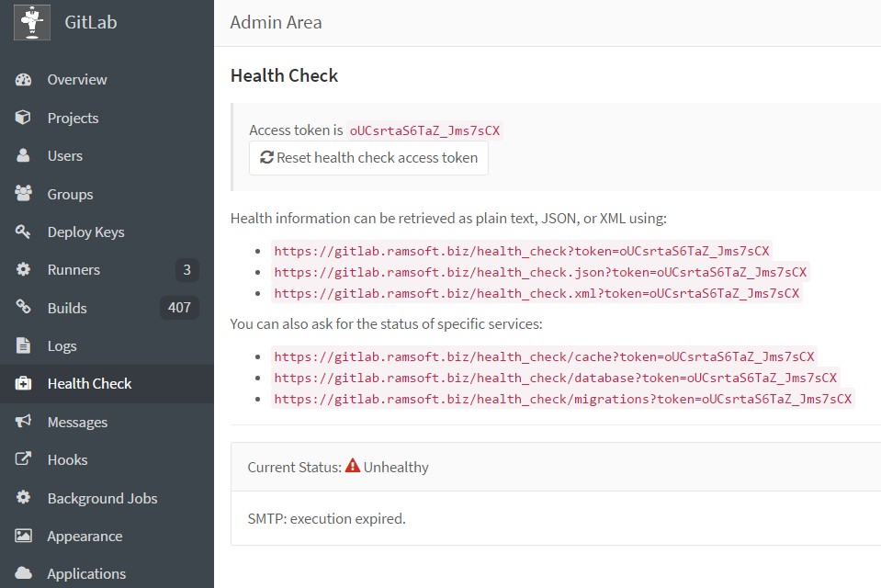Click the Builds count badge 407
This screenshot has width=881, height=588.
pyautogui.click(x=179, y=308)
